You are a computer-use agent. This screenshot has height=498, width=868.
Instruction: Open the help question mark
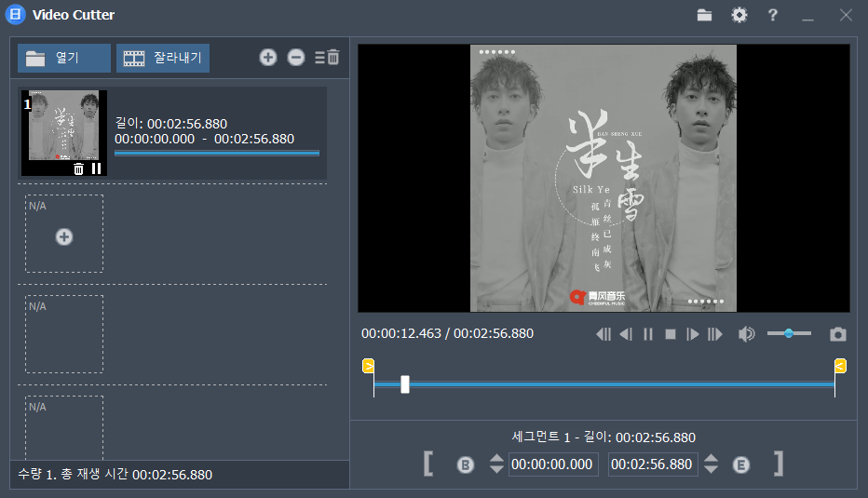pos(773,15)
